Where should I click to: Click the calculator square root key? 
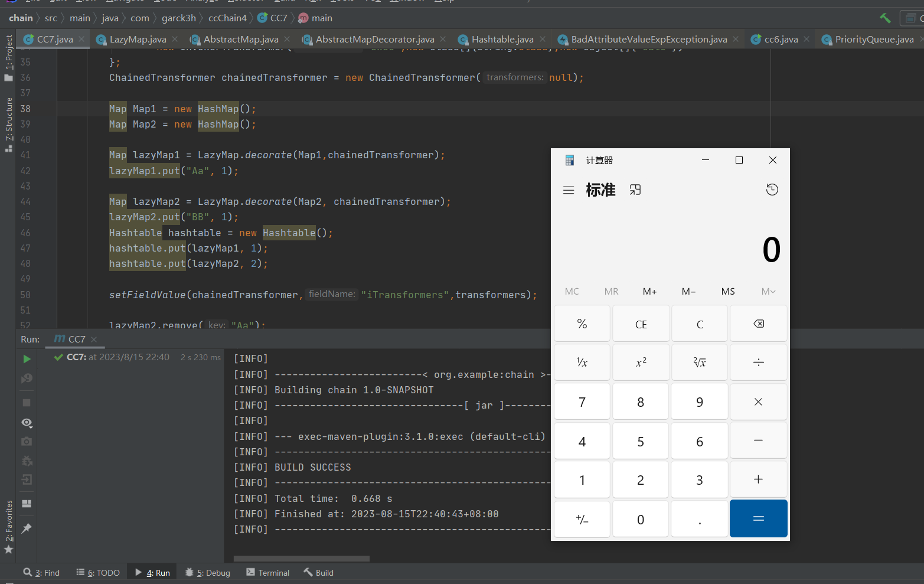(x=700, y=363)
